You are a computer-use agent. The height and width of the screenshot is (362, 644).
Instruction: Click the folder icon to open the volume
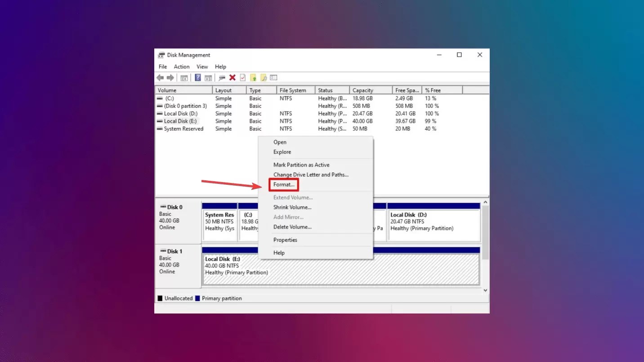pyautogui.click(x=253, y=77)
